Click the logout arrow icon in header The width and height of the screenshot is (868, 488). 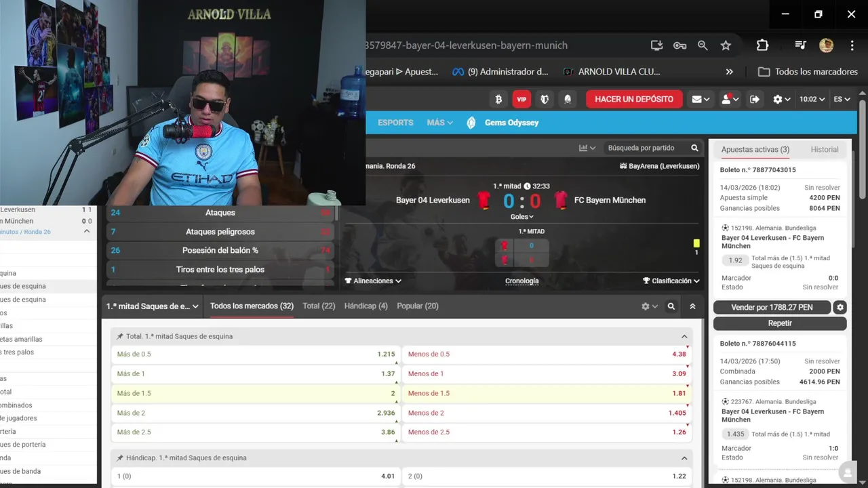755,99
